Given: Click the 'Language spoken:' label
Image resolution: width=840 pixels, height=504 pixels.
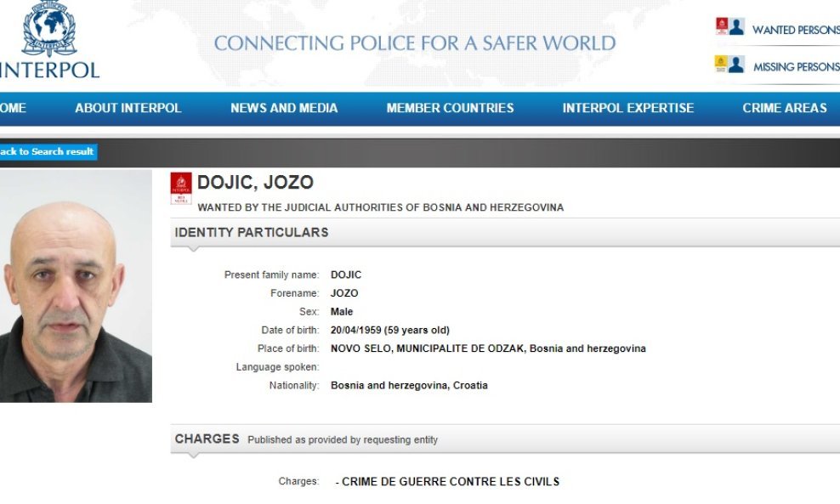Looking at the screenshot, I should point(277,367).
